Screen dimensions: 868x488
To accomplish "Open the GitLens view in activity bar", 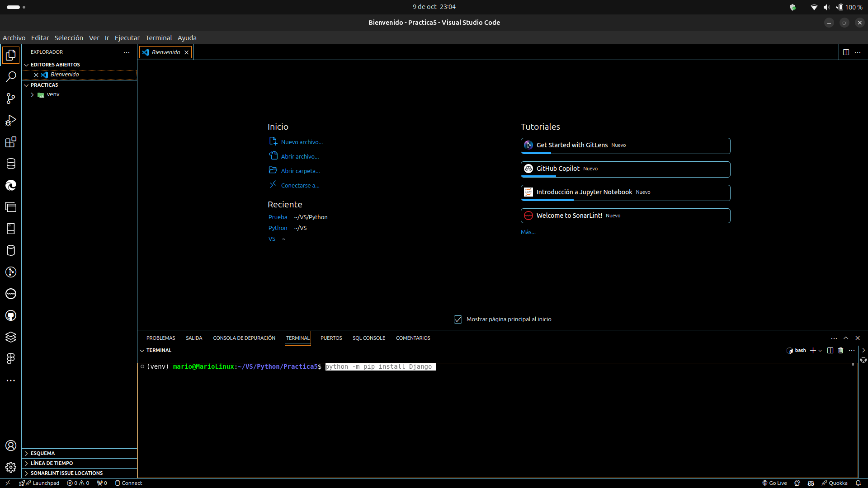I will (11, 272).
